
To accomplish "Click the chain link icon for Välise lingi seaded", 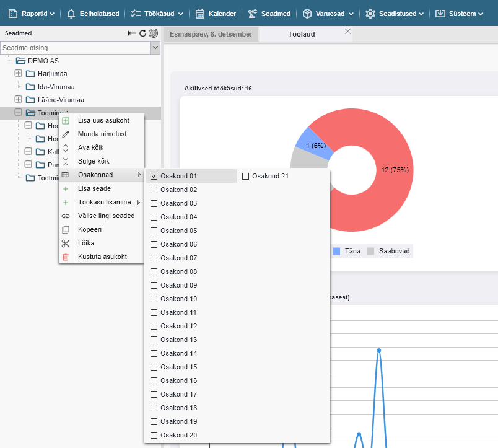I will [66, 216].
